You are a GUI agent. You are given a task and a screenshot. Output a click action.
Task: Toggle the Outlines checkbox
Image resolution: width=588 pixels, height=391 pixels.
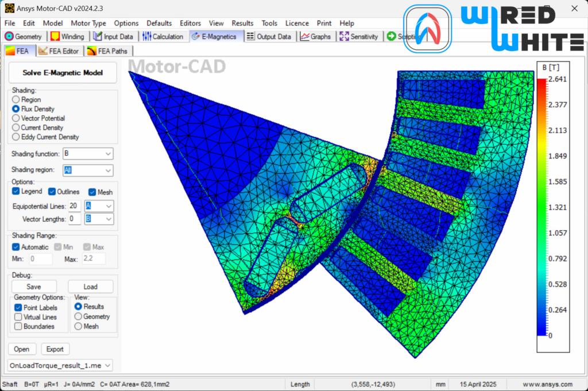point(52,192)
